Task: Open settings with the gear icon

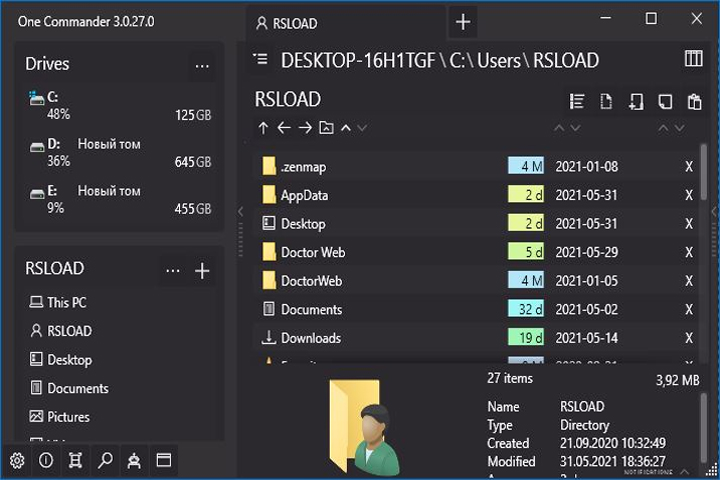Action: point(17,460)
